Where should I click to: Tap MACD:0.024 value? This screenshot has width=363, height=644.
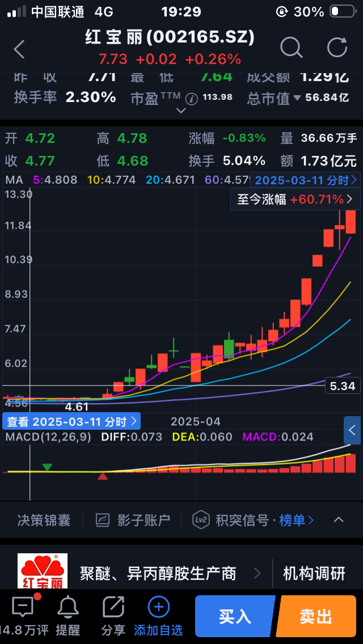click(x=278, y=437)
